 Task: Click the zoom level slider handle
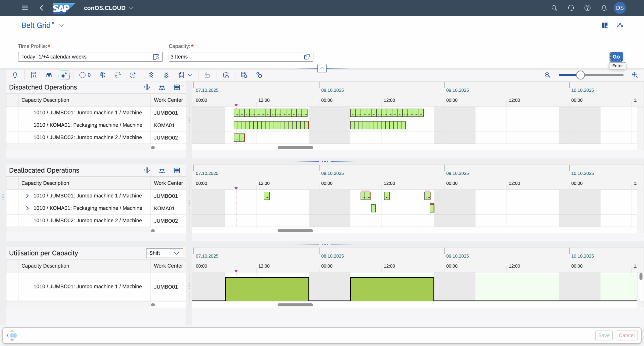580,75
